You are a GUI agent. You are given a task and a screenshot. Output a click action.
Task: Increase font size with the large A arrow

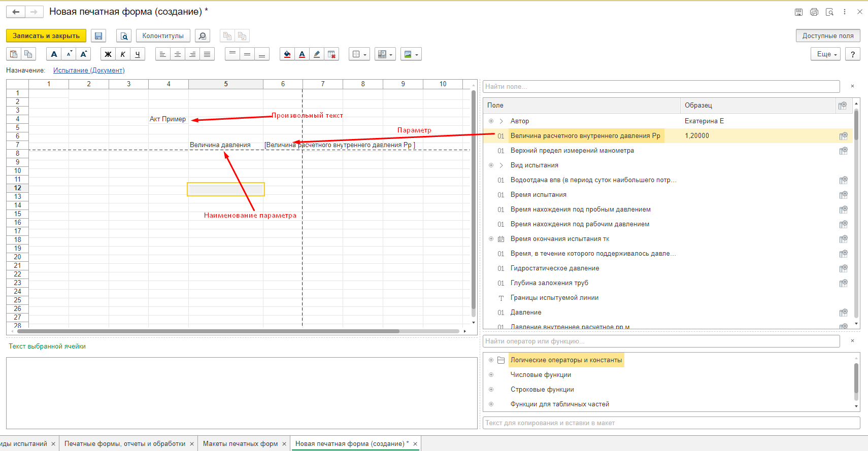point(84,54)
